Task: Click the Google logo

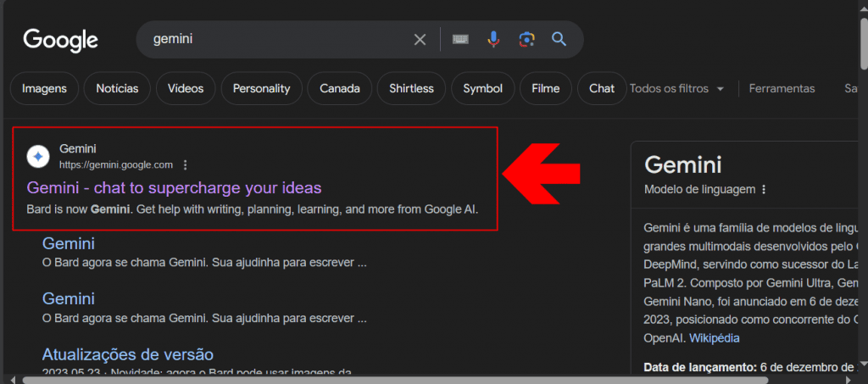Action: coord(61,41)
